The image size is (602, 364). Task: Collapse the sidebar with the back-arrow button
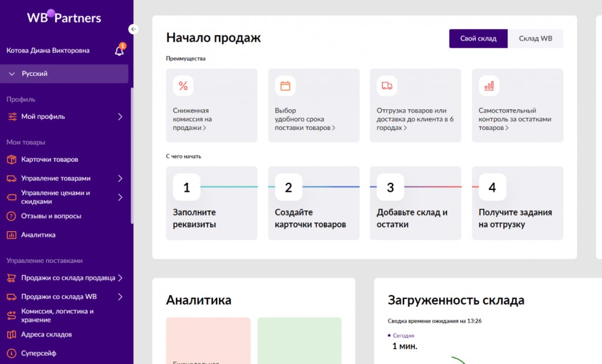point(133,29)
